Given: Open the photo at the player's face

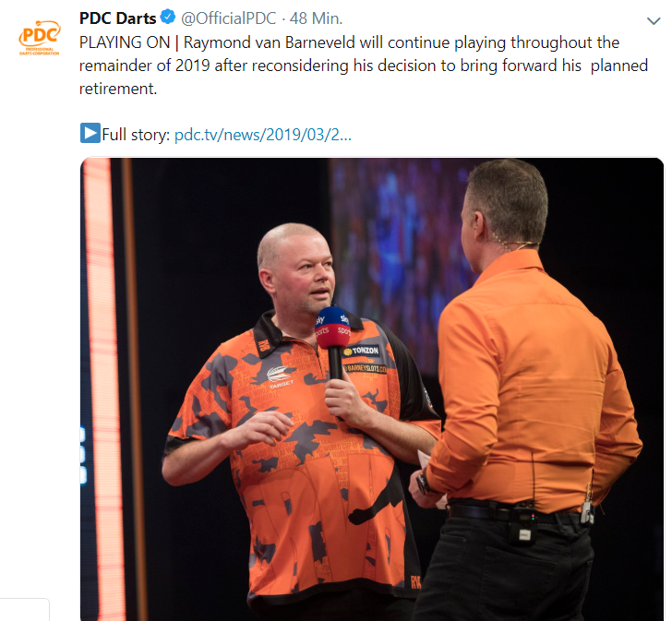Looking at the screenshot, I should tap(300, 268).
